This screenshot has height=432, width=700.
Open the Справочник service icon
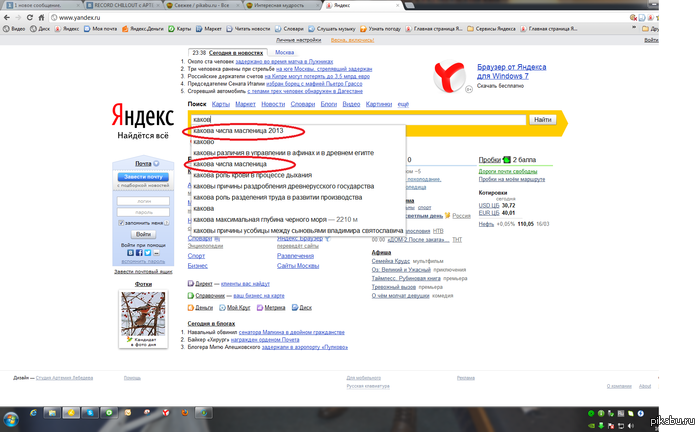(x=190, y=296)
